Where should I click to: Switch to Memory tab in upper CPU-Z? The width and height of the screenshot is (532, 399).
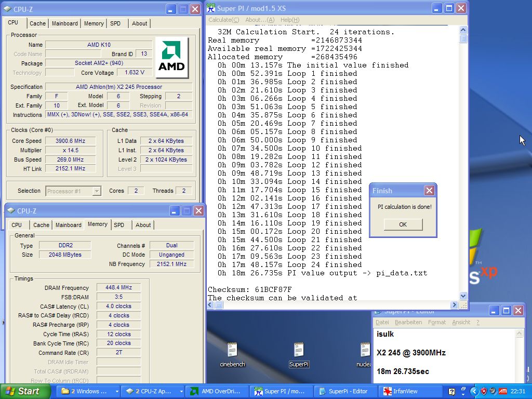[94, 23]
